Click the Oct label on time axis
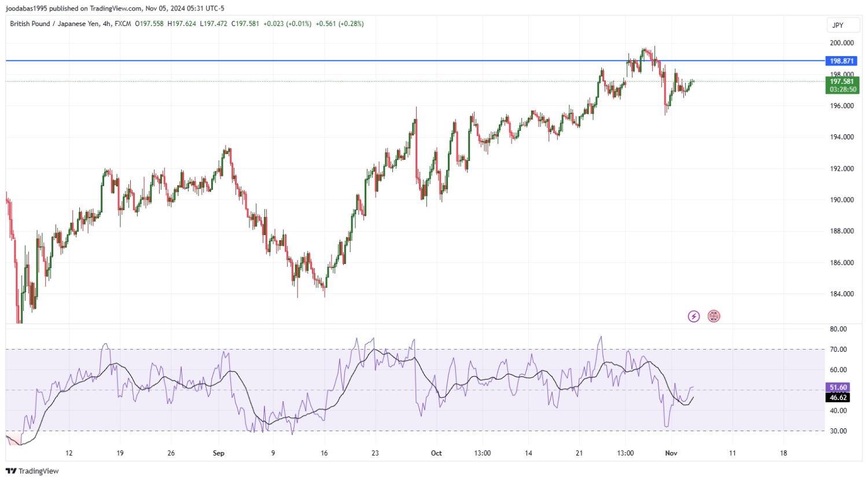868x481 pixels. point(436,453)
